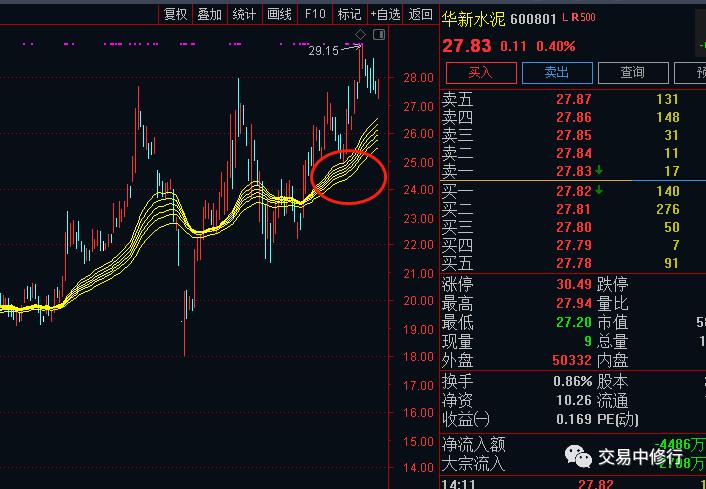This screenshot has height=489, width=706.
Task: Select 卖四 price 27.86
Action: point(573,117)
